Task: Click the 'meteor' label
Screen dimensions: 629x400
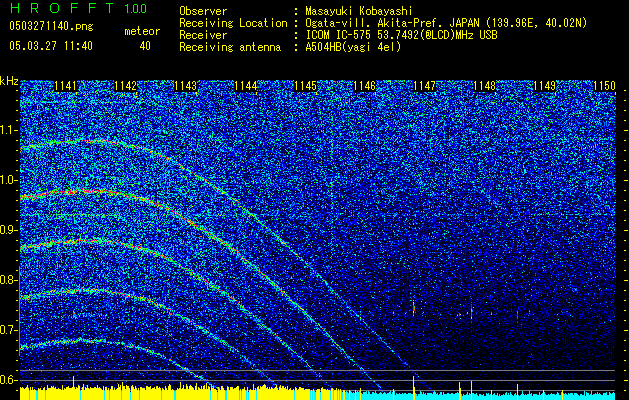Action: pos(142,31)
